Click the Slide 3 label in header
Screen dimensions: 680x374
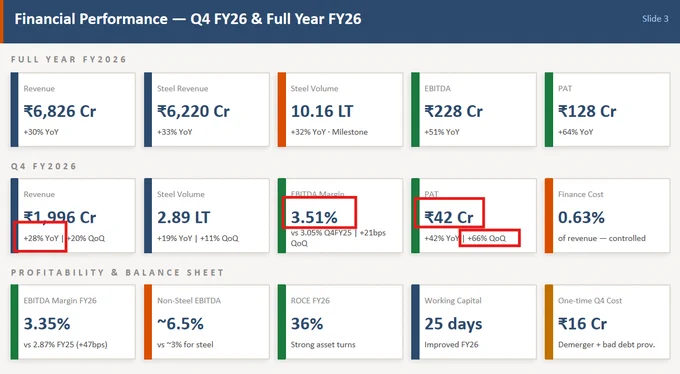[x=655, y=19]
